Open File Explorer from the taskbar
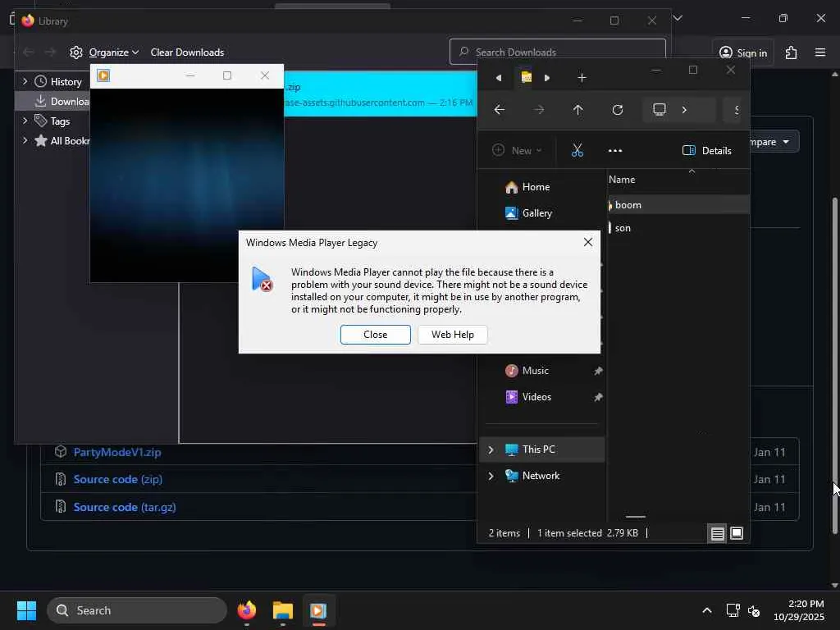 pyautogui.click(x=282, y=610)
